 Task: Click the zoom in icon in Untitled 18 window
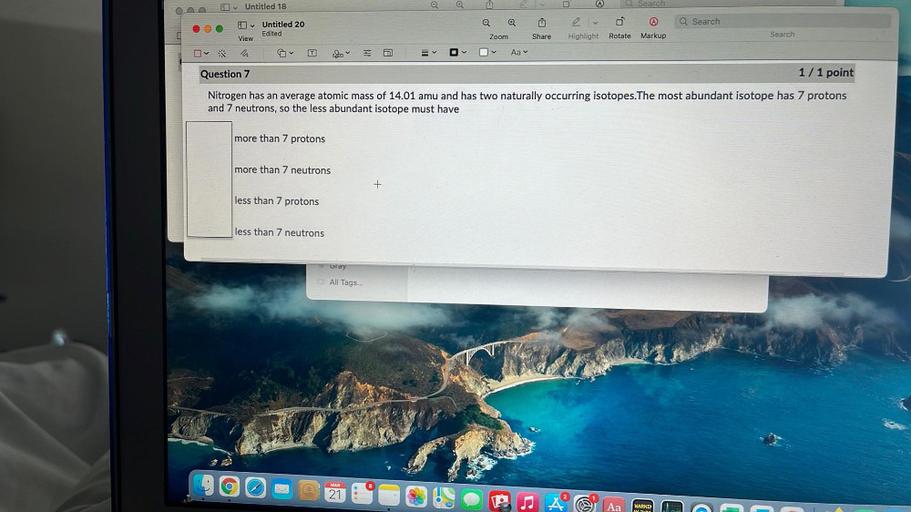point(460,5)
